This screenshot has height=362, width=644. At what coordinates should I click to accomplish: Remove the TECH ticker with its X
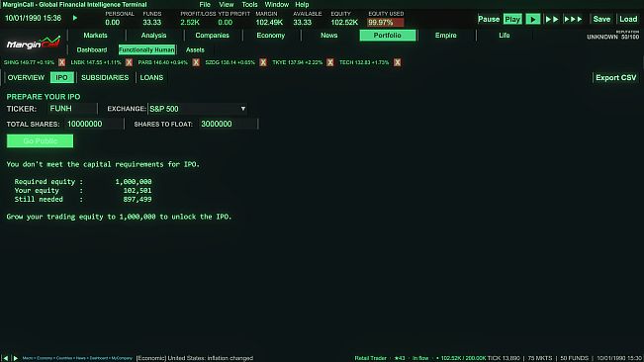(x=397, y=62)
